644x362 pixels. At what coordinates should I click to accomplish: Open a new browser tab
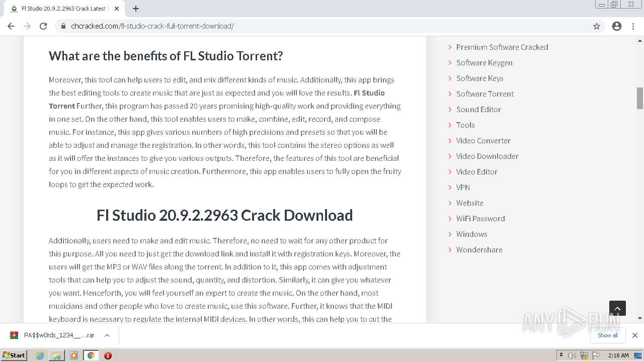point(135,9)
